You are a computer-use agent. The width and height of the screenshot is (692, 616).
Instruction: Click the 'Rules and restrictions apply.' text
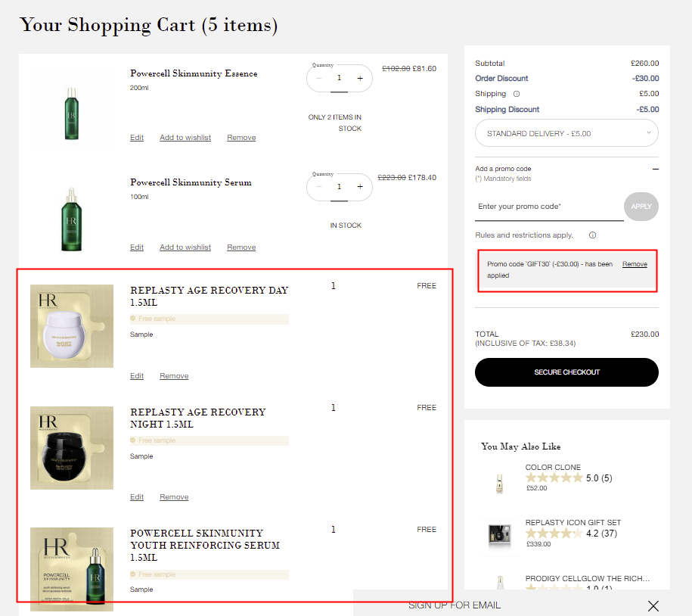524,235
